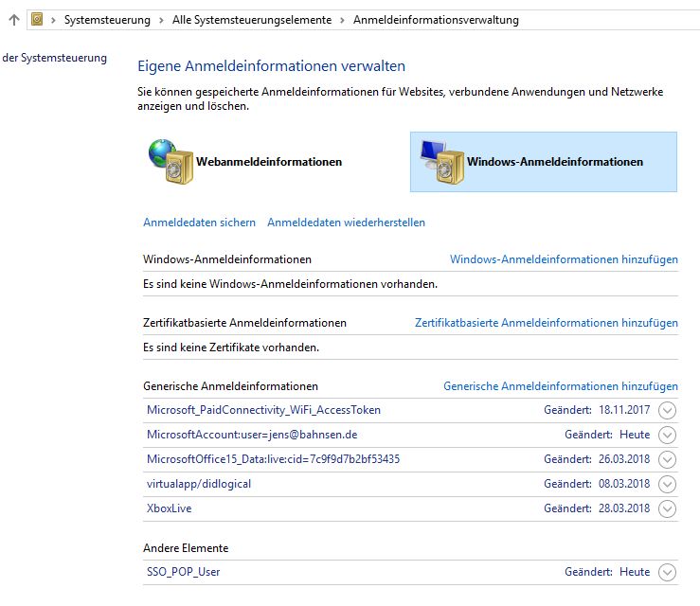Open breadcrumb chevron before Anmeldeinformationsverwaltung

[342, 20]
